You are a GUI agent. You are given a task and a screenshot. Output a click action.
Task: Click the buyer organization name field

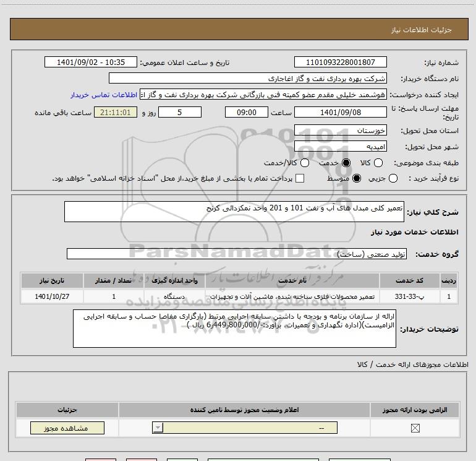(x=248, y=79)
